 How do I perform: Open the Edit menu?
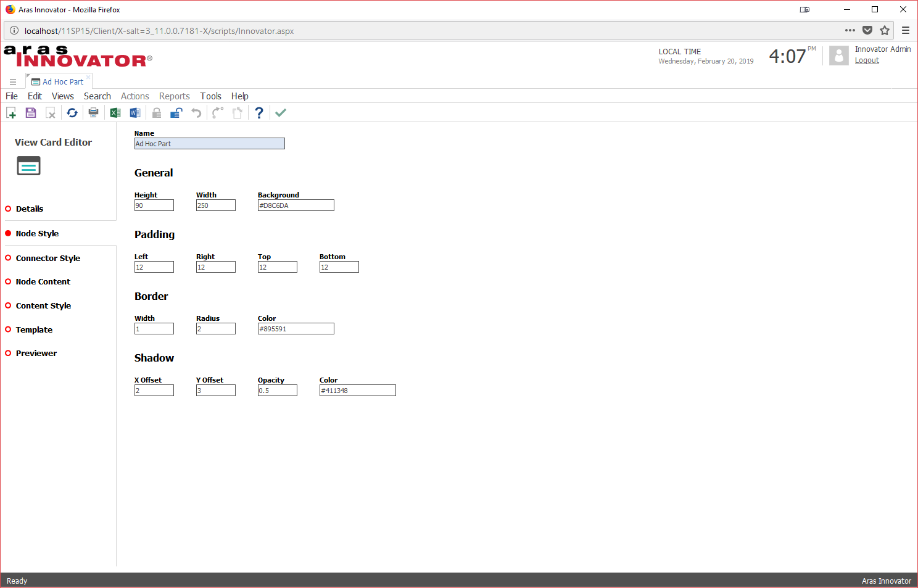[35, 96]
